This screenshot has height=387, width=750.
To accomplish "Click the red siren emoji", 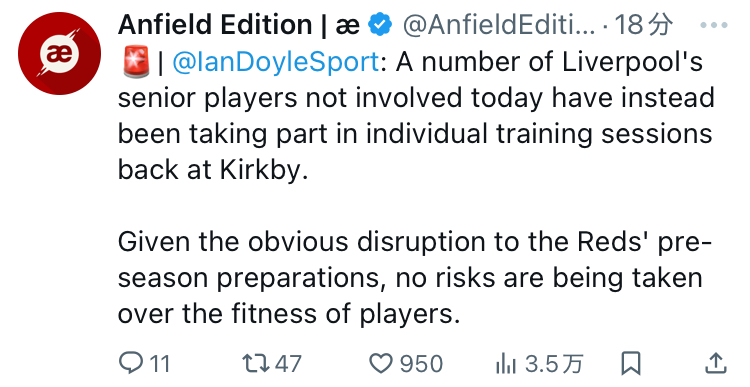I will coord(136,62).
